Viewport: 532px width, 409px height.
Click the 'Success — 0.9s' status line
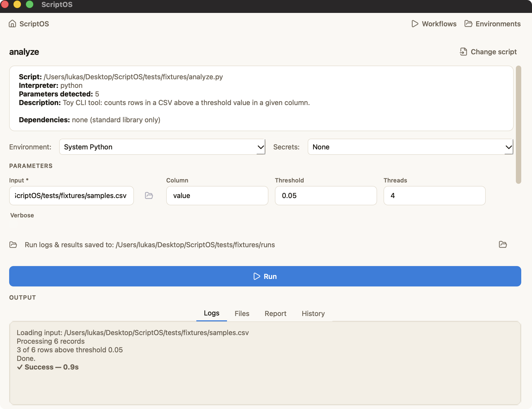click(48, 367)
